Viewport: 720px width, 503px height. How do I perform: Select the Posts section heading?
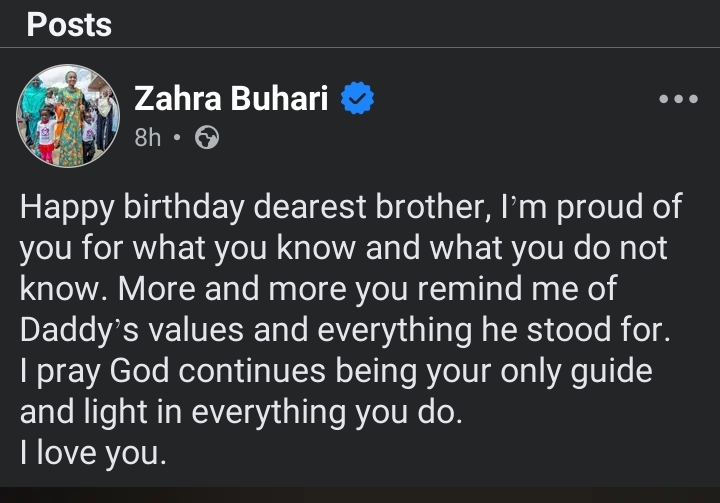point(69,26)
